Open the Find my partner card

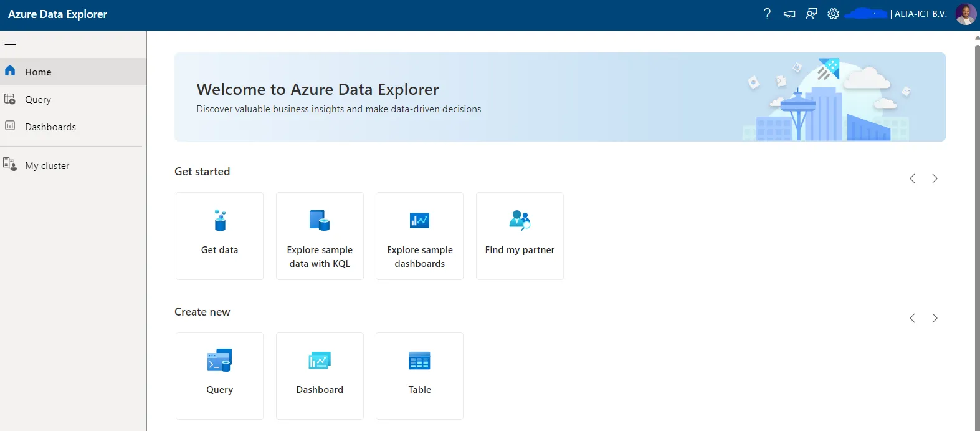click(520, 236)
